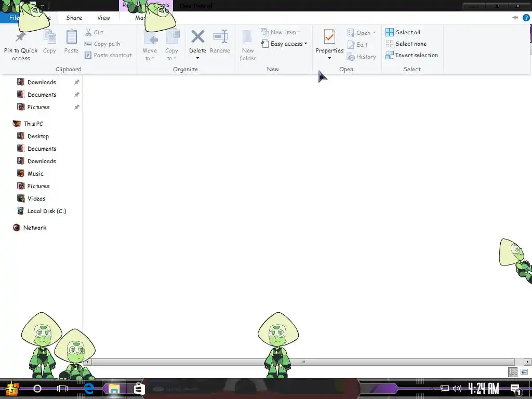Open Music under This PC
Screen dimensions: 532x399
pos(35,174)
